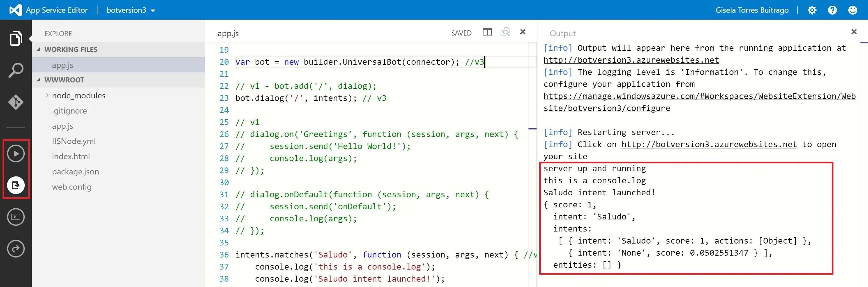Click the Visual Studio logo icon
The height and width of the screenshot is (287, 868).
coord(16,10)
